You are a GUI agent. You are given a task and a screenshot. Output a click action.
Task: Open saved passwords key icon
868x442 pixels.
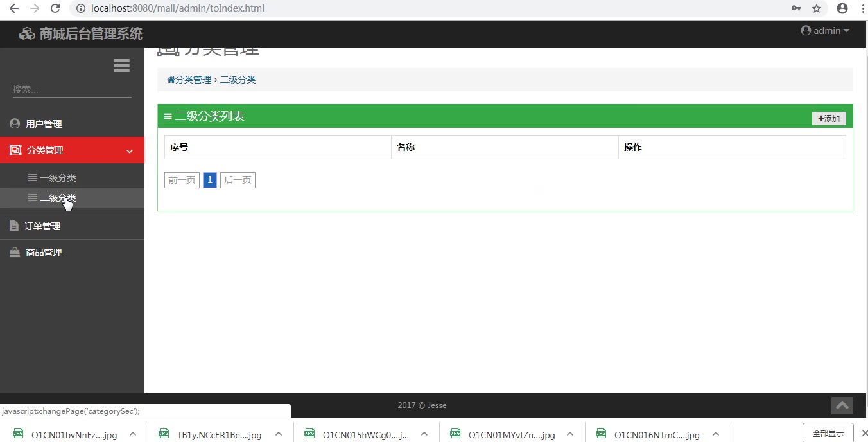coord(796,8)
